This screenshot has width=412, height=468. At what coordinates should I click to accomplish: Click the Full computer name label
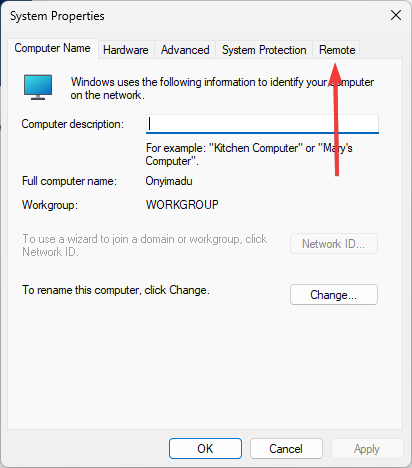pos(69,181)
